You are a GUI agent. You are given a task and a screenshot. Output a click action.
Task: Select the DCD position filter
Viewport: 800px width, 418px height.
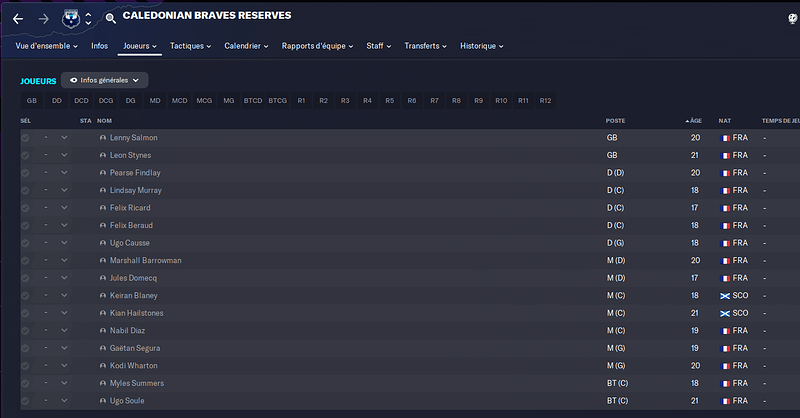(81, 101)
